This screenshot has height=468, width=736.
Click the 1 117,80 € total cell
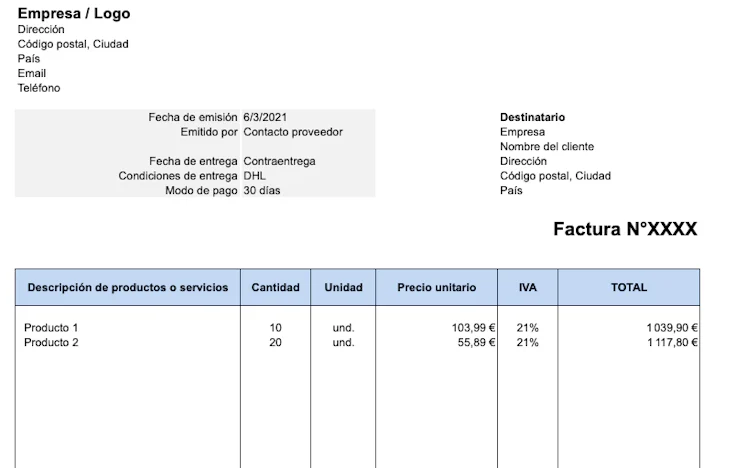672,342
